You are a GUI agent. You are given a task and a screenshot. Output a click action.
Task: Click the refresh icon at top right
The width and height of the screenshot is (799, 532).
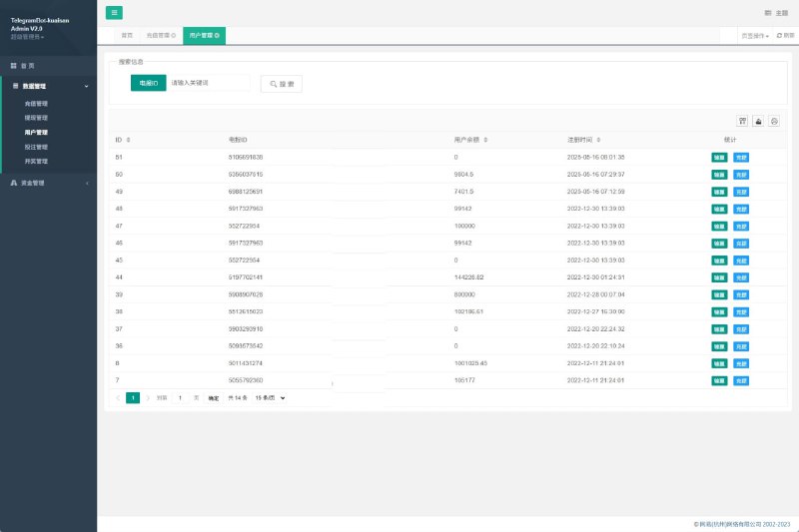tap(779, 36)
